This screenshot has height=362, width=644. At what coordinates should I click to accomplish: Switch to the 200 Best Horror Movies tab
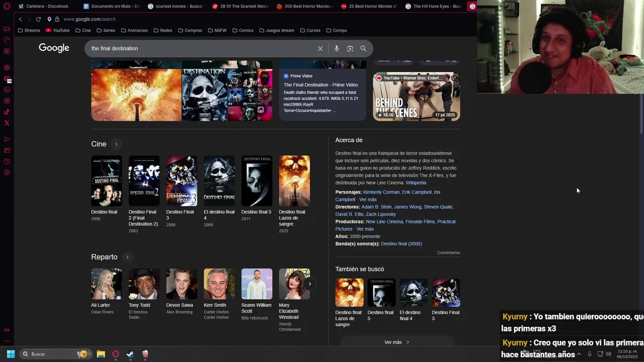click(305, 7)
